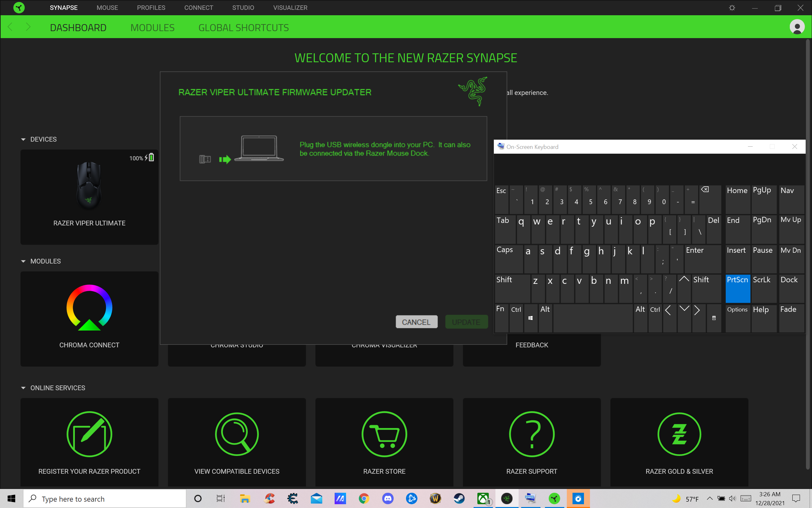Open the taskbar clock and date
The width and height of the screenshot is (812, 508).
[x=770, y=498]
